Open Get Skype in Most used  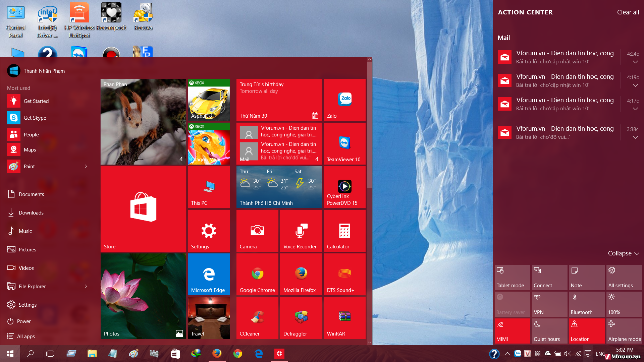(x=47, y=118)
